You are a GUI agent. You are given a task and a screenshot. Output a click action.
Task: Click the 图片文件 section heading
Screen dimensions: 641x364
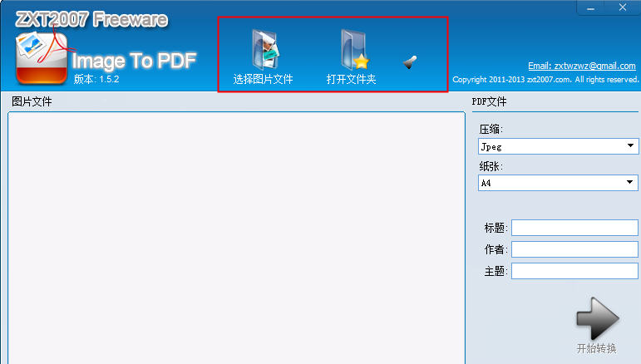tap(32, 101)
